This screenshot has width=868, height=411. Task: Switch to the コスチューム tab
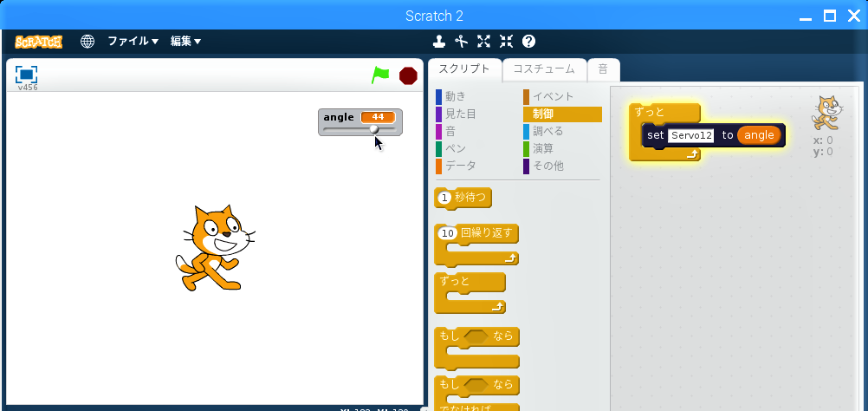click(544, 69)
